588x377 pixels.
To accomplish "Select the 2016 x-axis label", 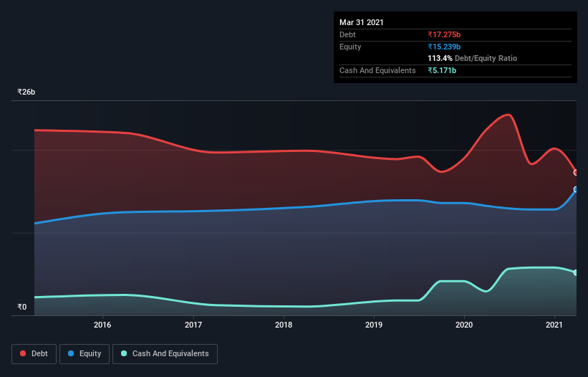I will coord(102,325).
